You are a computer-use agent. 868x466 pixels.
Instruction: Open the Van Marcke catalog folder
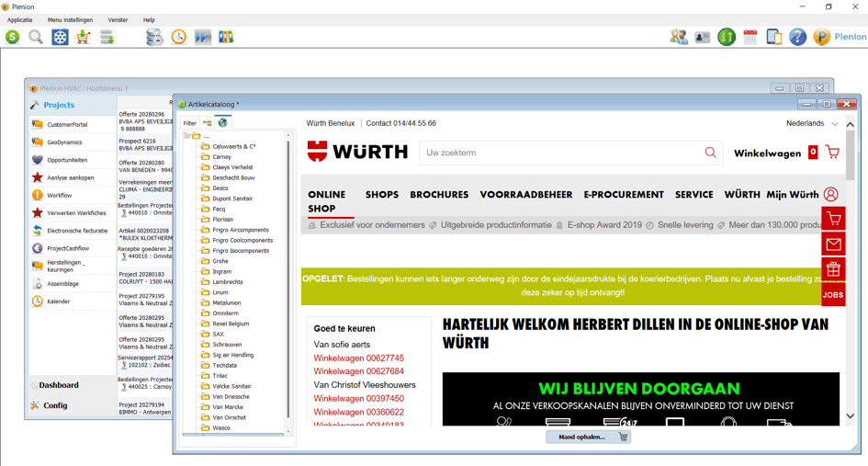(x=228, y=406)
